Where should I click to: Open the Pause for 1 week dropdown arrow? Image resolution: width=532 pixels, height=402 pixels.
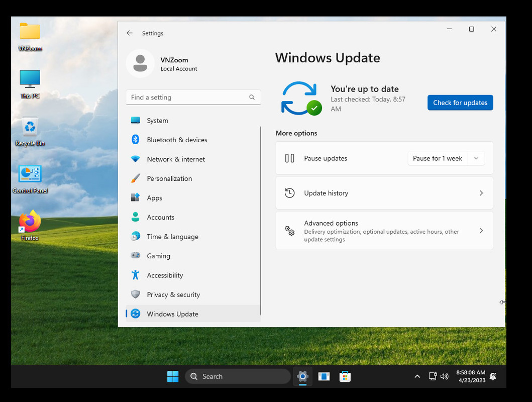pos(476,158)
